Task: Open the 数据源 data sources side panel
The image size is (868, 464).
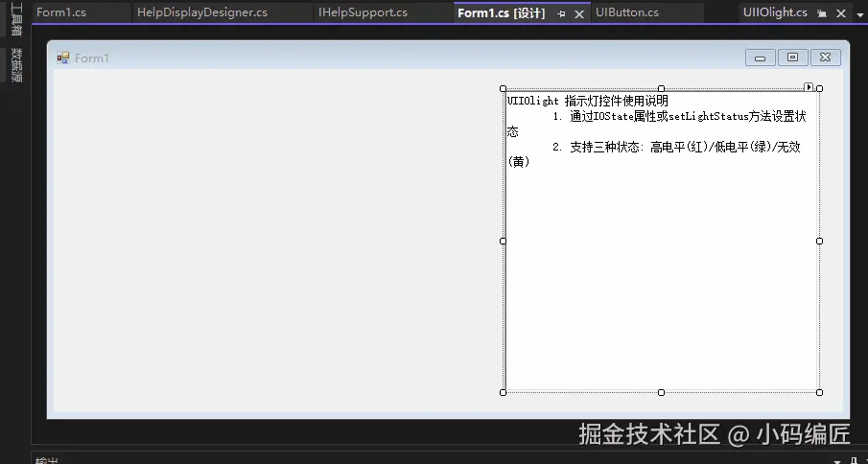Action: point(16,64)
